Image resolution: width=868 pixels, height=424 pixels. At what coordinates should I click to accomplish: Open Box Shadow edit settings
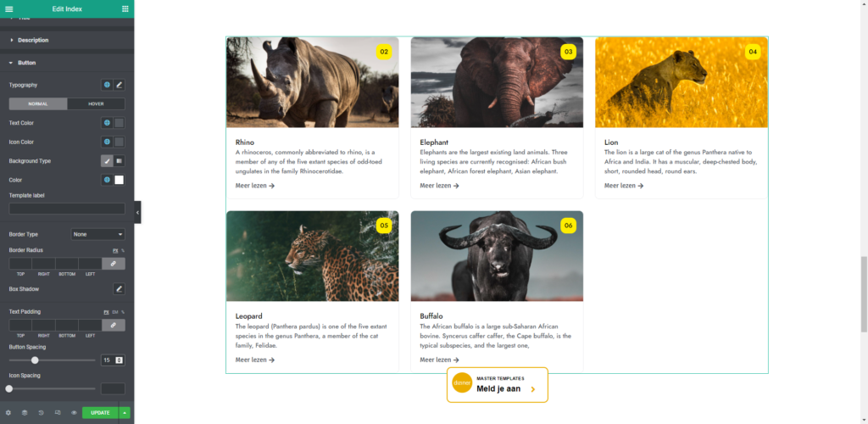pyautogui.click(x=120, y=289)
